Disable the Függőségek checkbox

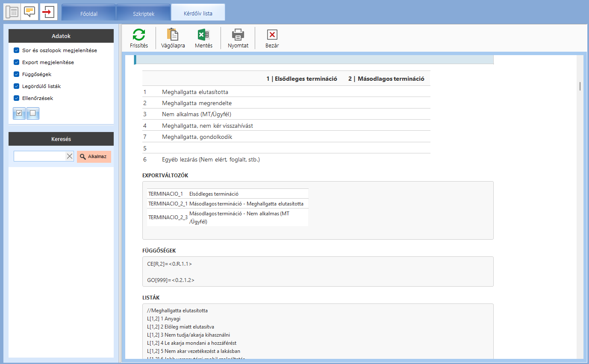17,74
